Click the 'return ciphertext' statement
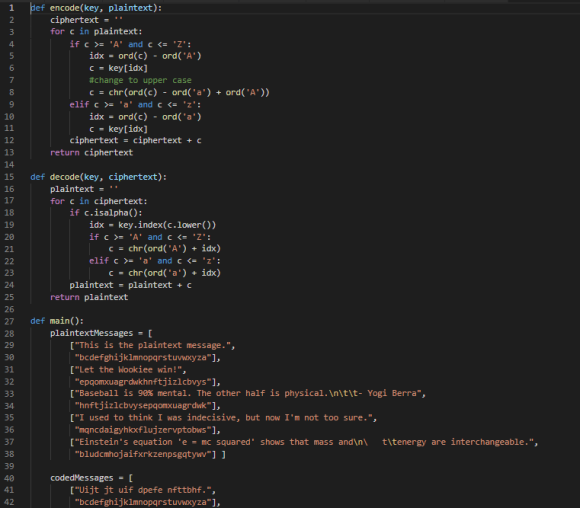The height and width of the screenshot is (508, 580). pos(91,152)
